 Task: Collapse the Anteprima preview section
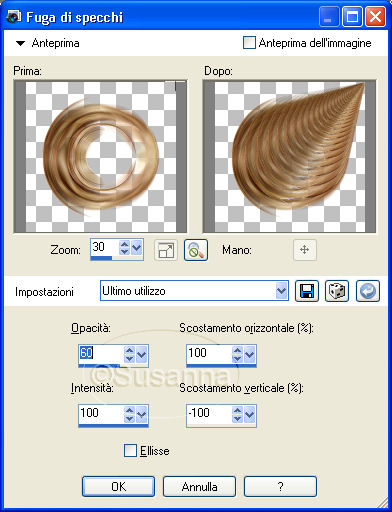click(21, 43)
